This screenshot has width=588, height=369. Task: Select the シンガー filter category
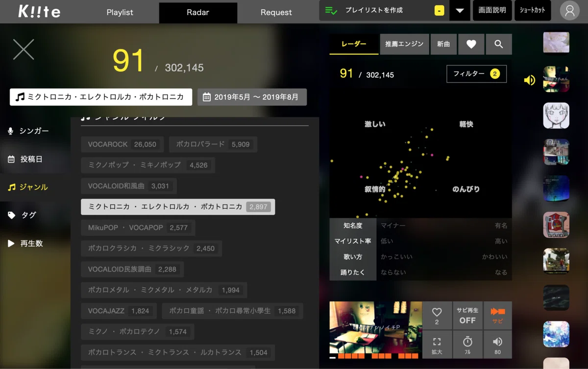pyautogui.click(x=28, y=131)
